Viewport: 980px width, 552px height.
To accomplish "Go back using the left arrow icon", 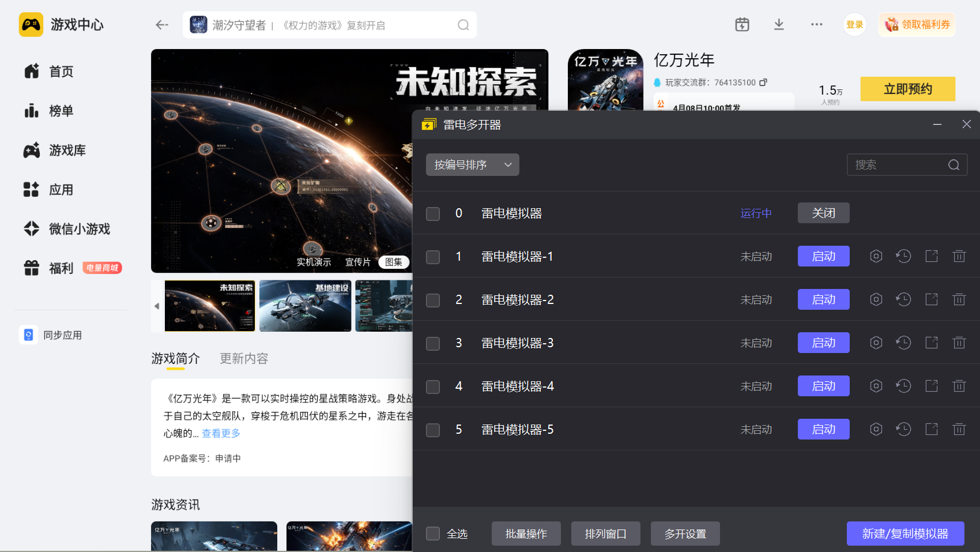I will tap(162, 25).
